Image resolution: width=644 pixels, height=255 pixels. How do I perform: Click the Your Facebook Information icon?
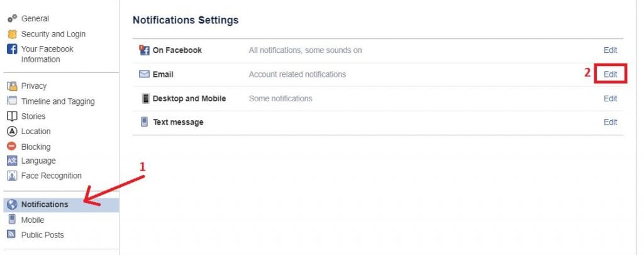point(11,49)
